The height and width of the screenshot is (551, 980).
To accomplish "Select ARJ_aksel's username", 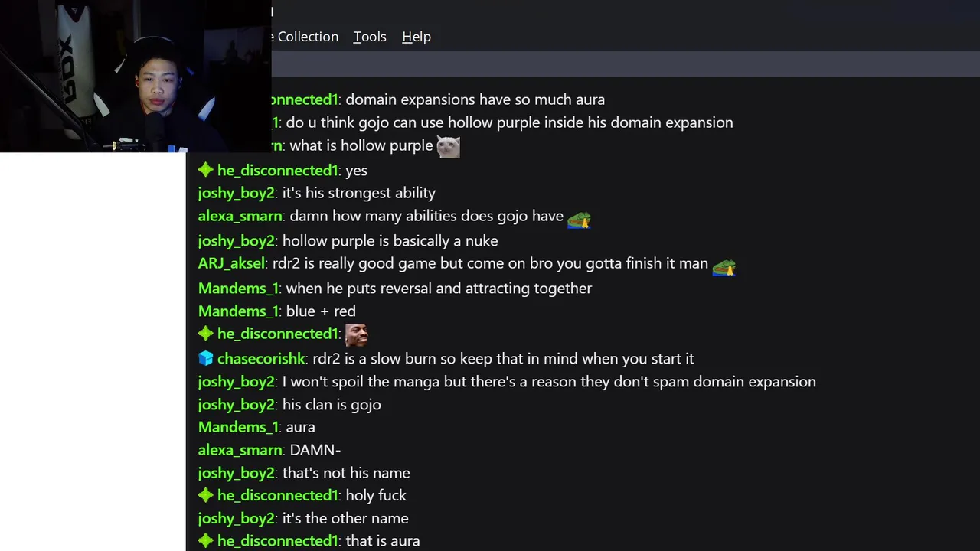I will [x=231, y=263].
